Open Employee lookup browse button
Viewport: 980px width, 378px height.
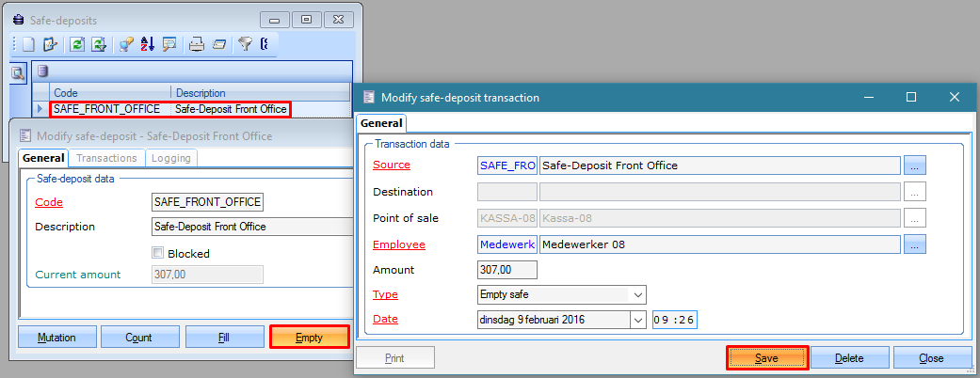(x=915, y=244)
